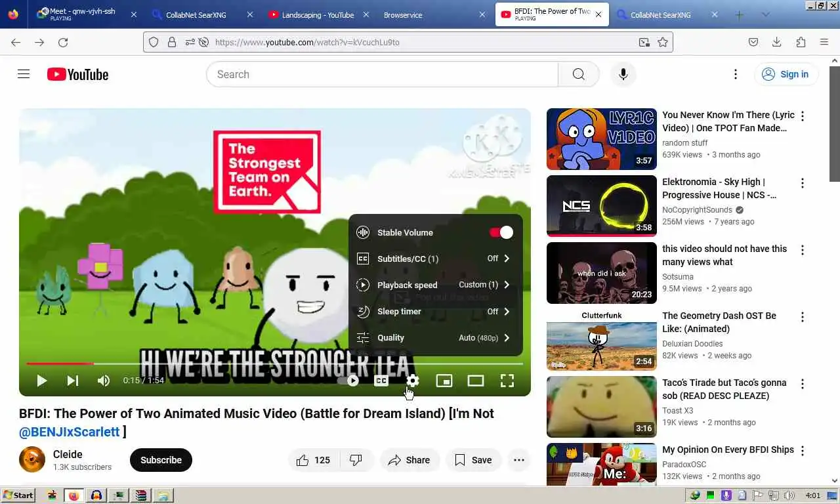Open options for Taco's Tirade video
Viewport: 840px width, 504px height.
[802, 384]
